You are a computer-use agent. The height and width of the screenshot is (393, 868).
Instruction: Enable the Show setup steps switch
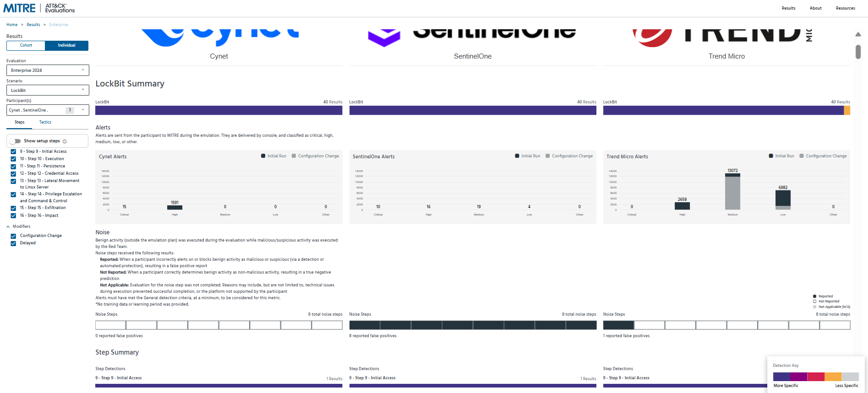(15, 141)
